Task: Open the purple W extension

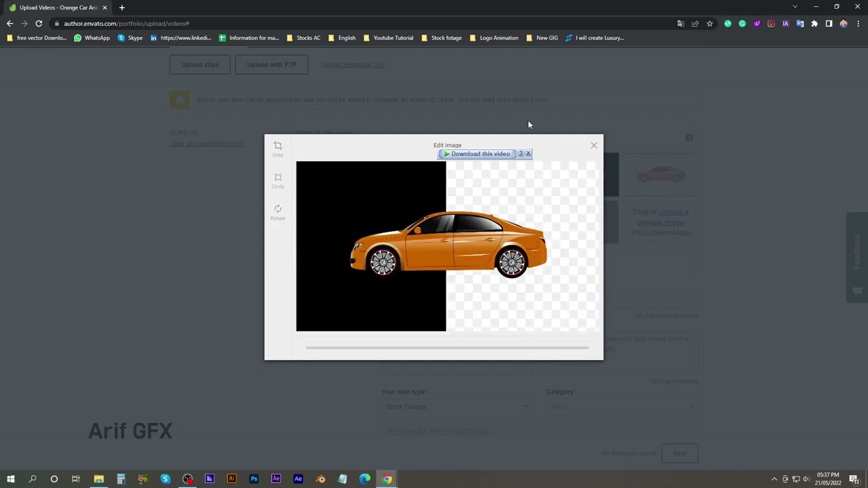Action: tap(757, 24)
